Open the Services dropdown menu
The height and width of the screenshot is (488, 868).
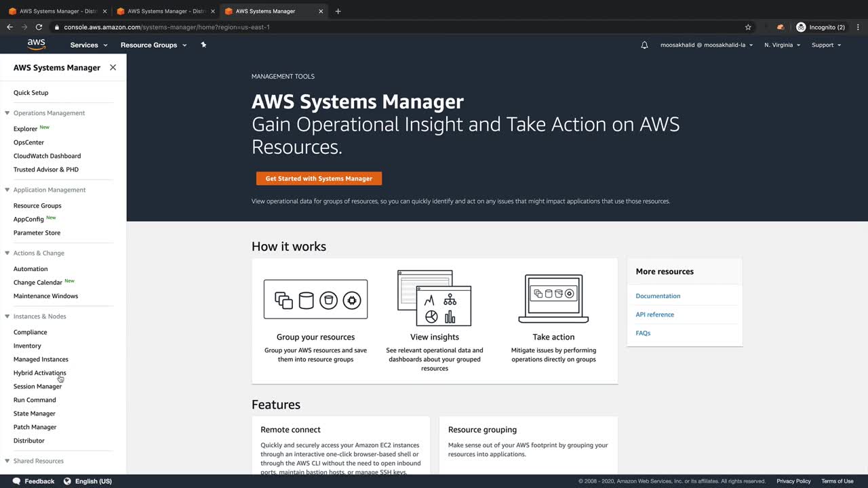point(89,45)
